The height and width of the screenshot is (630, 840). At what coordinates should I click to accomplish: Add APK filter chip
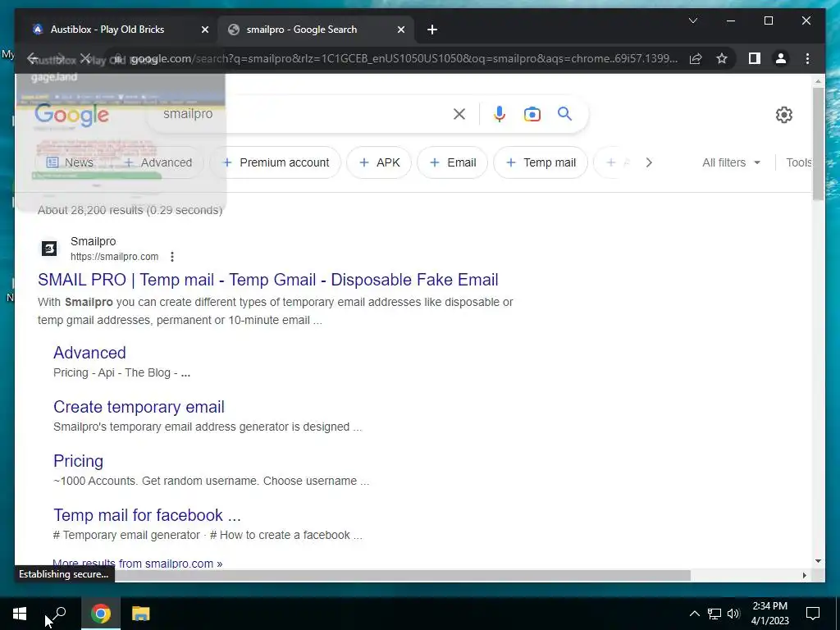[x=379, y=162]
